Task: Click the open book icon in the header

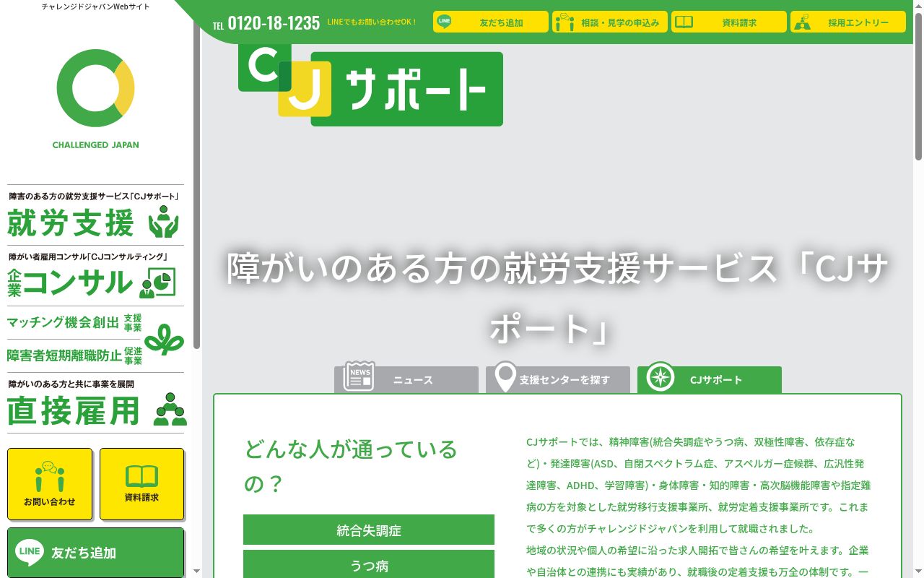Action: (684, 22)
